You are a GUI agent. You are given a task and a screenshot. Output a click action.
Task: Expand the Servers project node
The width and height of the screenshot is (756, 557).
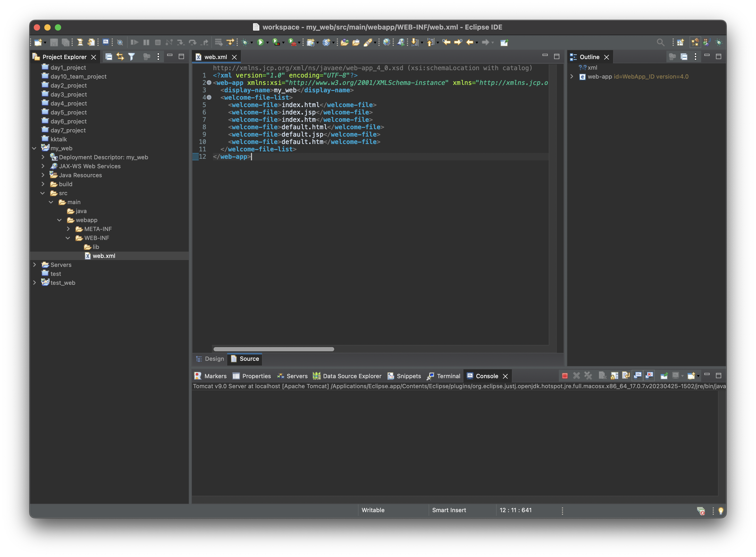pos(34,265)
